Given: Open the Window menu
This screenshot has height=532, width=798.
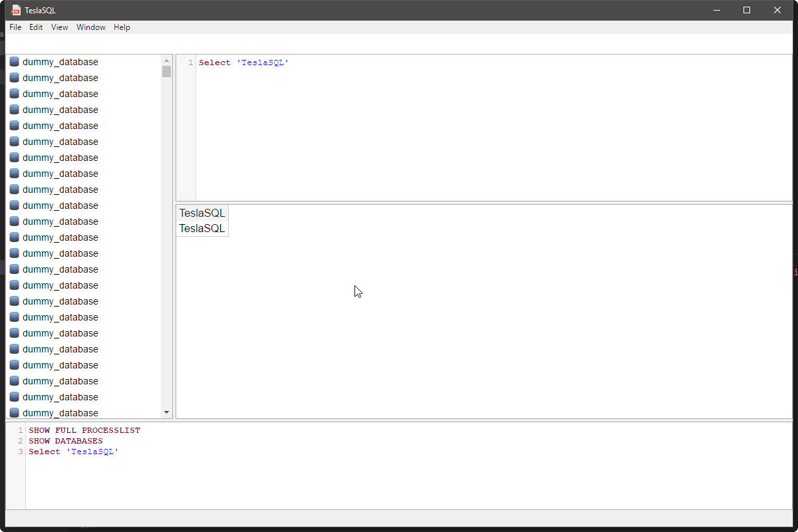Looking at the screenshot, I should point(91,27).
